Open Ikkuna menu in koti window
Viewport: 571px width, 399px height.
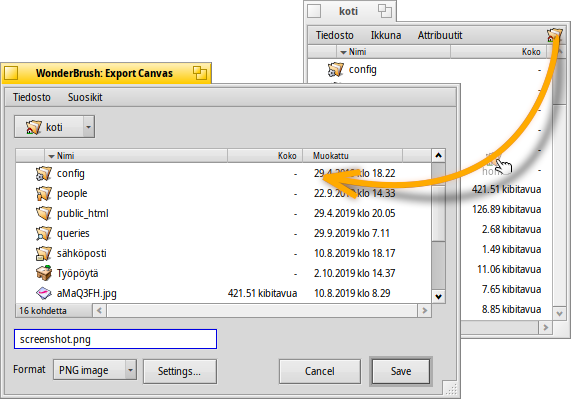click(386, 35)
